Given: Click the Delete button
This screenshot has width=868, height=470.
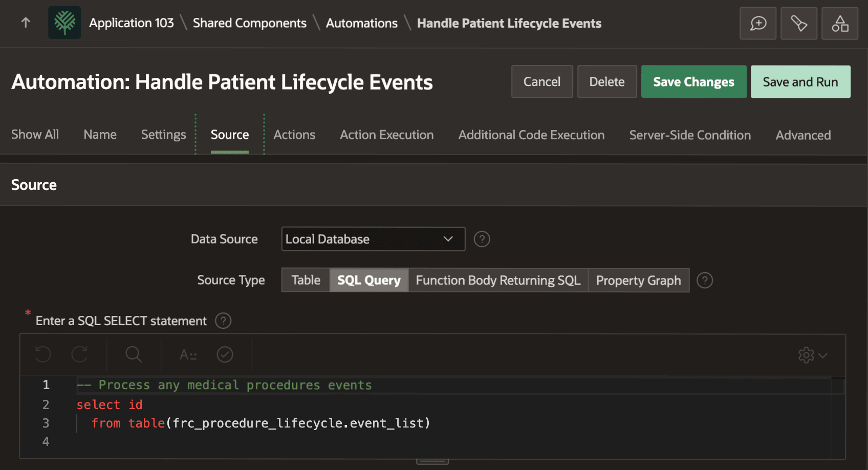Looking at the screenshot, I should [607, 81].
